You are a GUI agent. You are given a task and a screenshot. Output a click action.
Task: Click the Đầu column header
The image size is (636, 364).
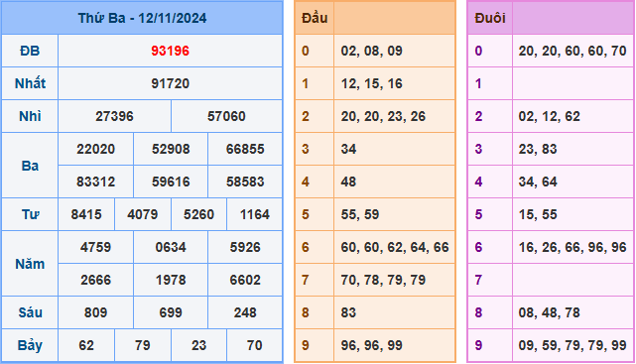[x=315, y=18]
